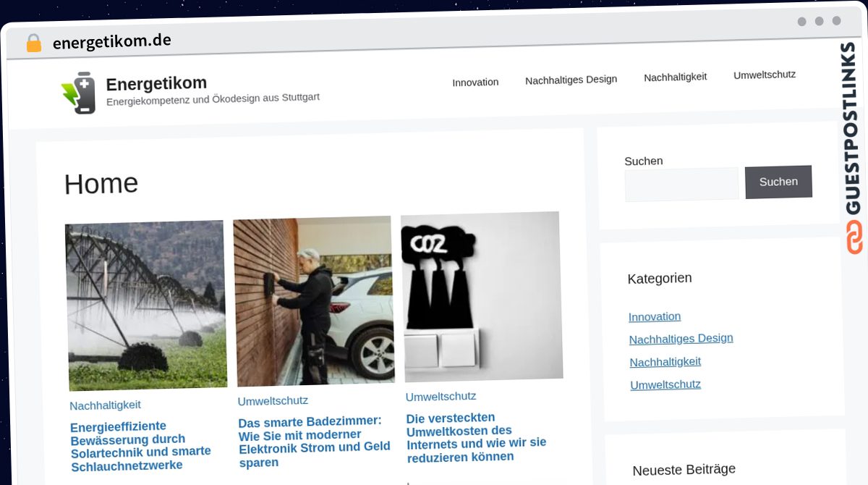The width and height of the screenshot is (868, 485).
Task: Select Nachhaltigkeit in the Kategorien sidebar
Action: (x=665, y=362)
